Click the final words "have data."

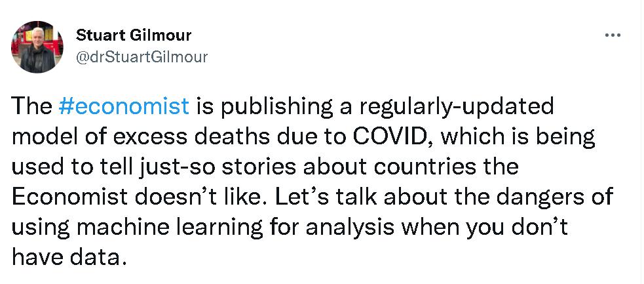[68, 257]
